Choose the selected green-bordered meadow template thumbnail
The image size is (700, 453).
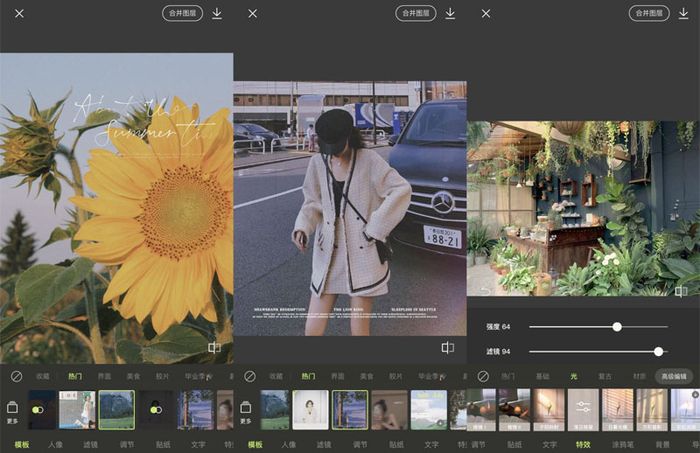(x=117, y=410)
